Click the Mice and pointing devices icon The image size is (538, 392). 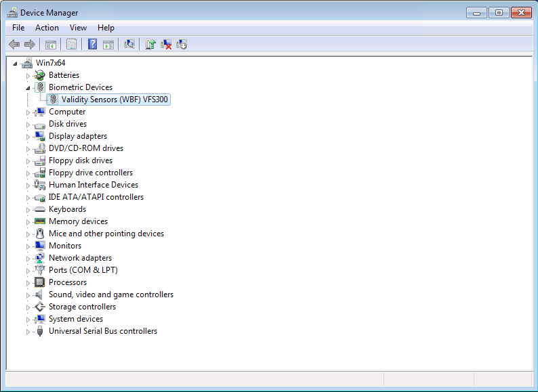(x=40, y=234)
